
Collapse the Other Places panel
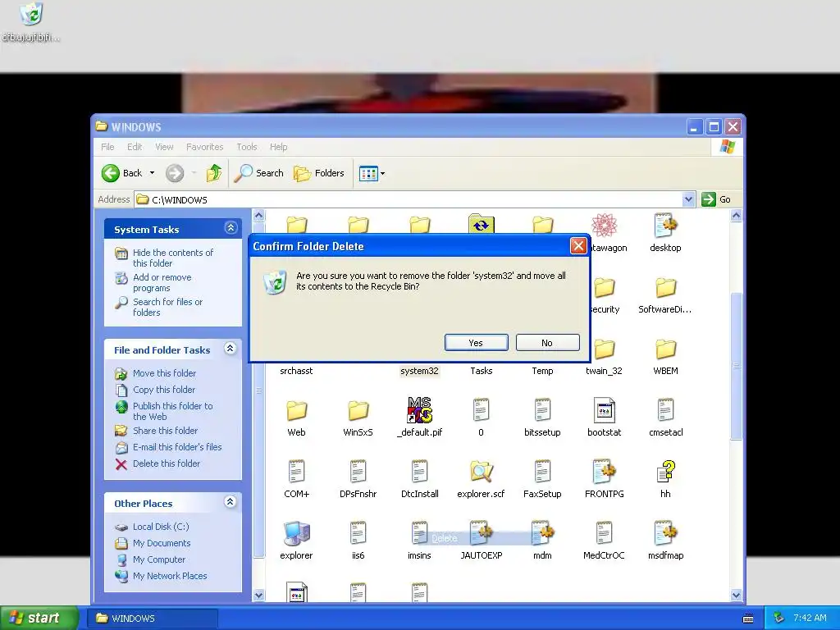click(x=231, y=502)
